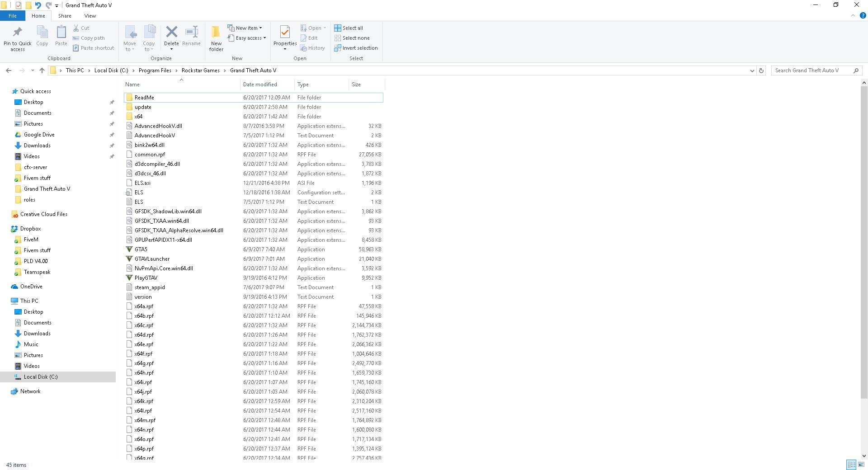Screen dimensions: 868x470
Task: Click Invert selection
Action: (x=356, y=48)
